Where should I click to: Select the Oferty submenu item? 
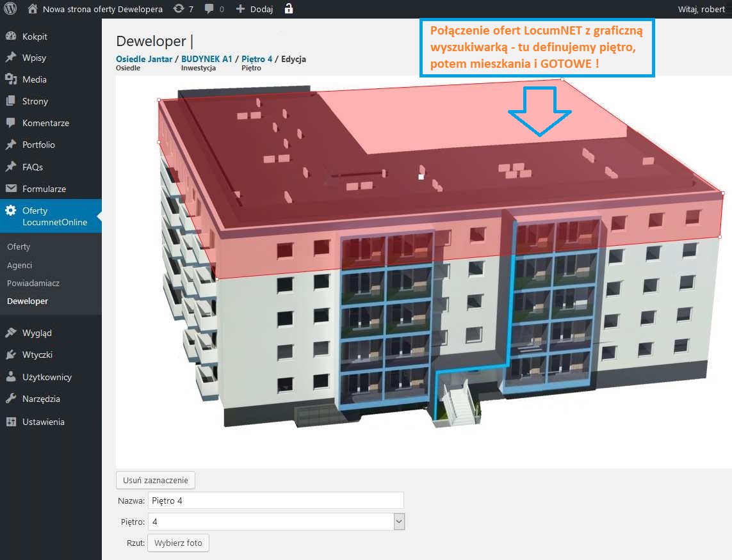point(19,246)
